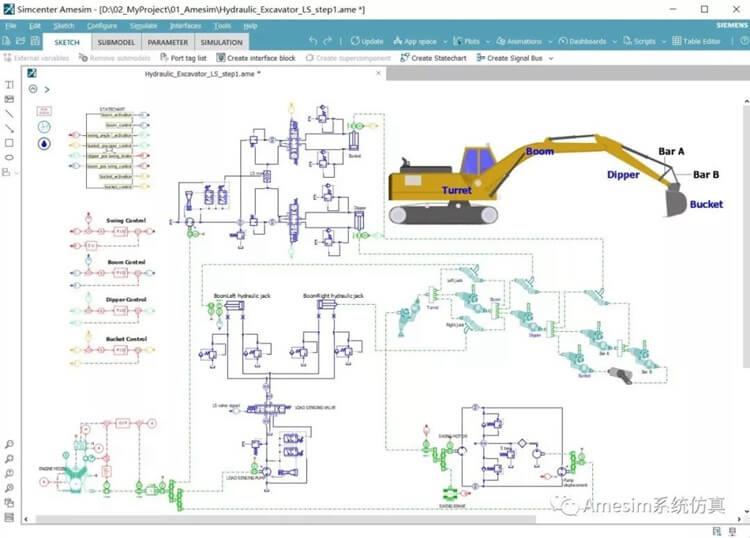Click the App space button

point(415,41)
